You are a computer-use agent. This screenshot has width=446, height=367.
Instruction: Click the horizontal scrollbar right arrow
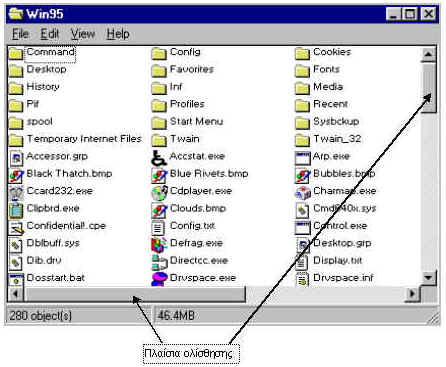coord(413,294)
